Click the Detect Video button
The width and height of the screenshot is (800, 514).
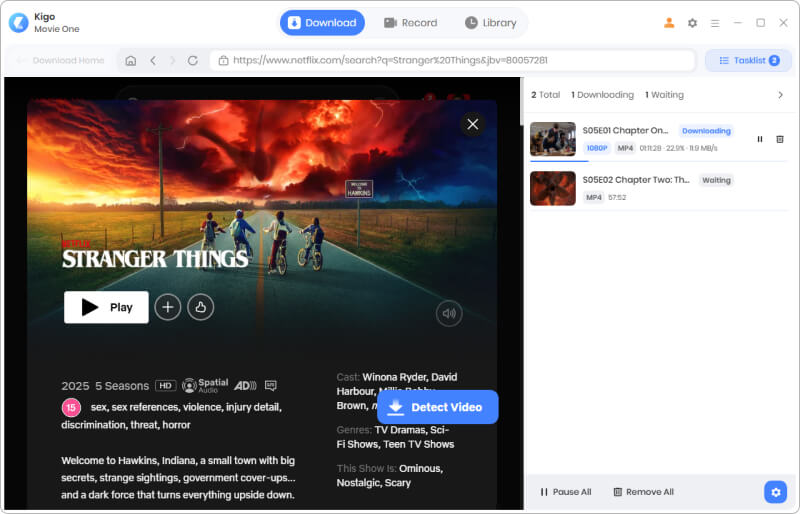pyautogui.click(x=437, y=407)
